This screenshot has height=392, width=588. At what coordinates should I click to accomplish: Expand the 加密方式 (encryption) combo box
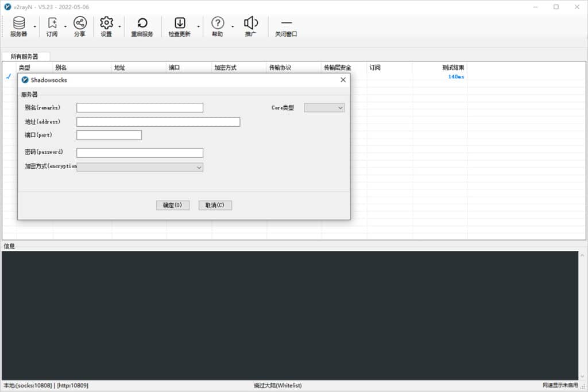140,167
